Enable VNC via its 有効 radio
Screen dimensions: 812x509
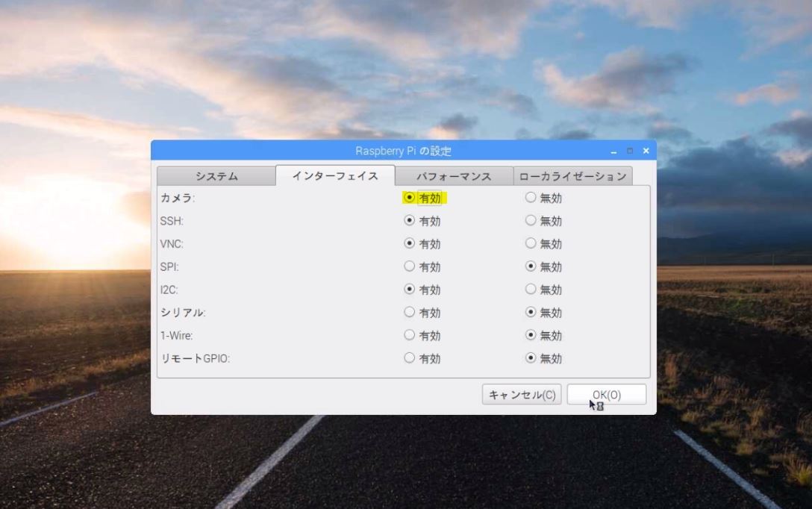409,243
